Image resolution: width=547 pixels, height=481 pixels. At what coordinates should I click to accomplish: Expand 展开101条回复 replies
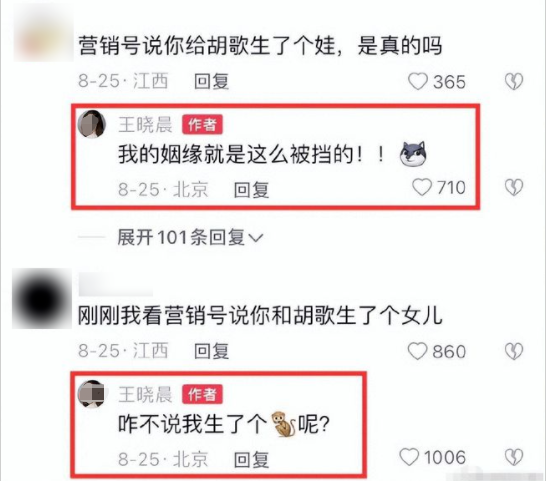pyautogui.click(x=190, y=238)
